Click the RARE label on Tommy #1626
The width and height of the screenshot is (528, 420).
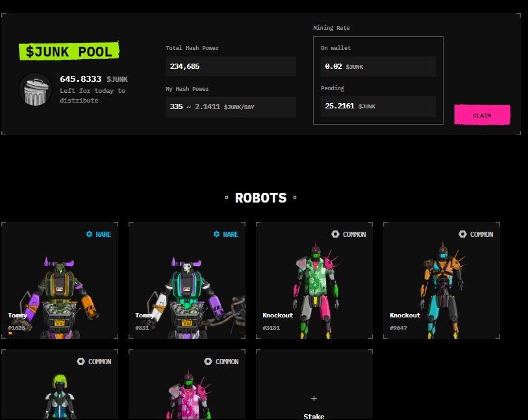coord(103,234)
